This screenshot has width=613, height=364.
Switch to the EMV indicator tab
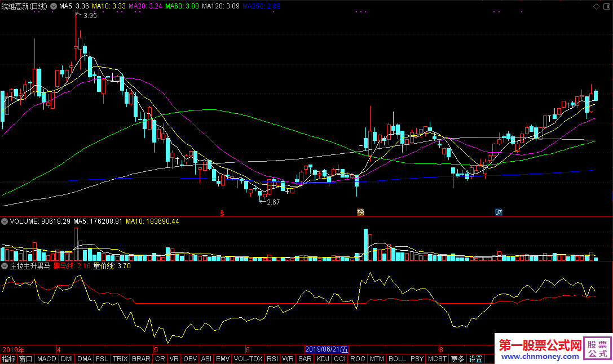click(x=223, y=359)
